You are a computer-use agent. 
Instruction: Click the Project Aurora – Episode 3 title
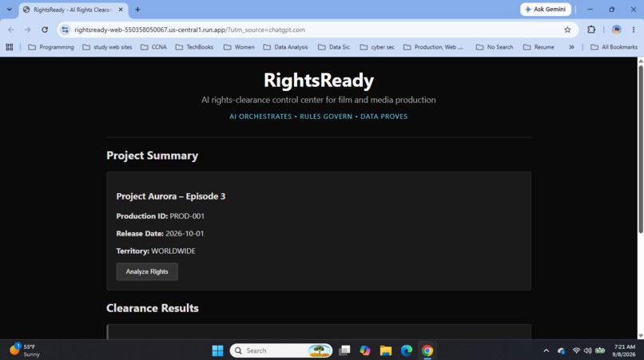coord(170,196)
